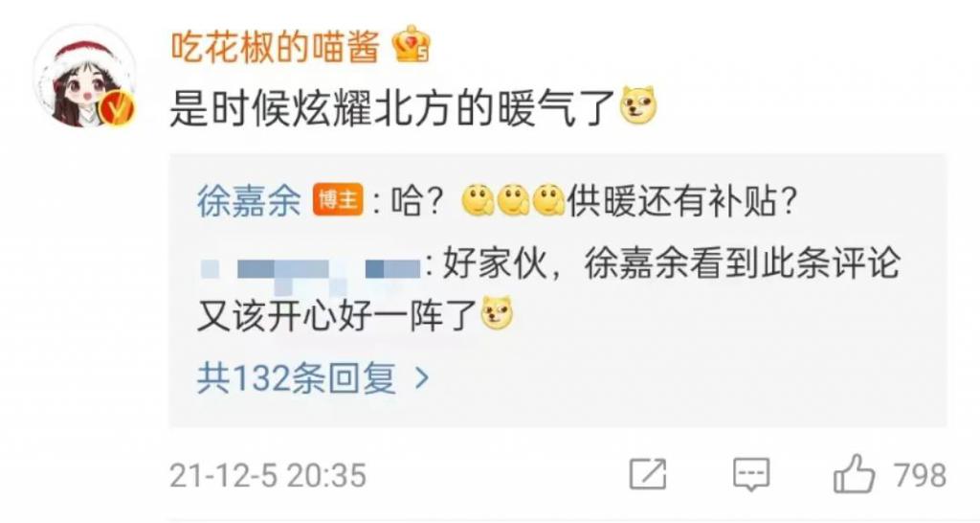Screen dimensions: 980x523
Task: Click reply text 供暖还有补贴?
Action: click(681, 202)
